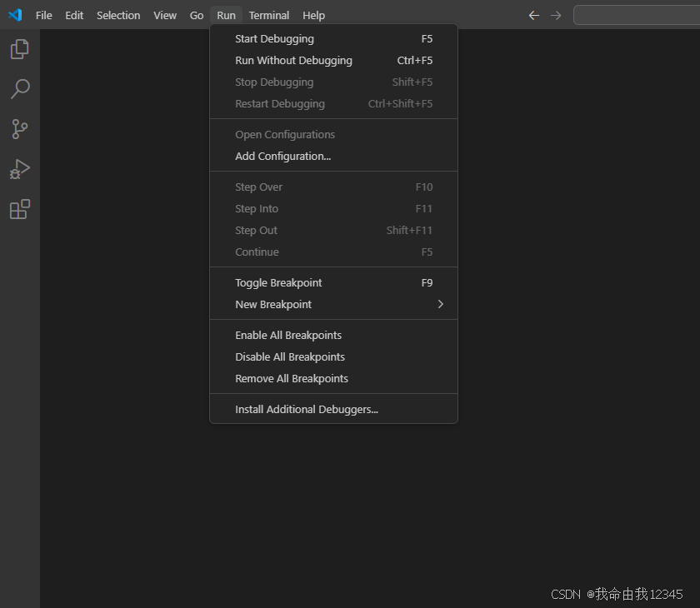700x608 pixels.
Task: Click the VS Code logo icon
Action: (x=15, y=15)
